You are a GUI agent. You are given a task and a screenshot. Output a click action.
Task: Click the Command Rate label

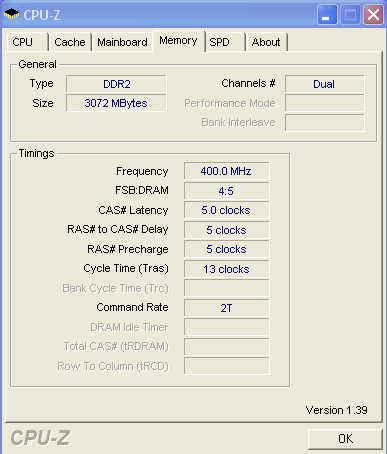(132, 307)
